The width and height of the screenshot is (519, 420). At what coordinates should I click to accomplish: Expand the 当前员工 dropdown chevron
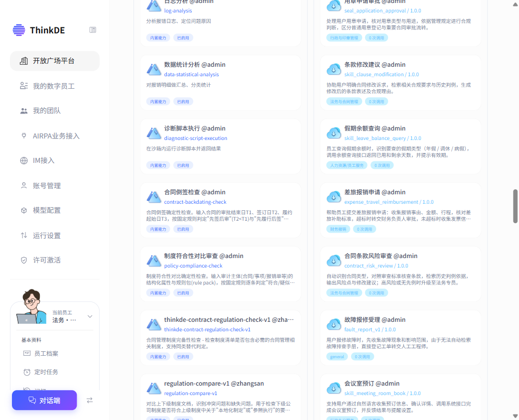click(90, 316)
